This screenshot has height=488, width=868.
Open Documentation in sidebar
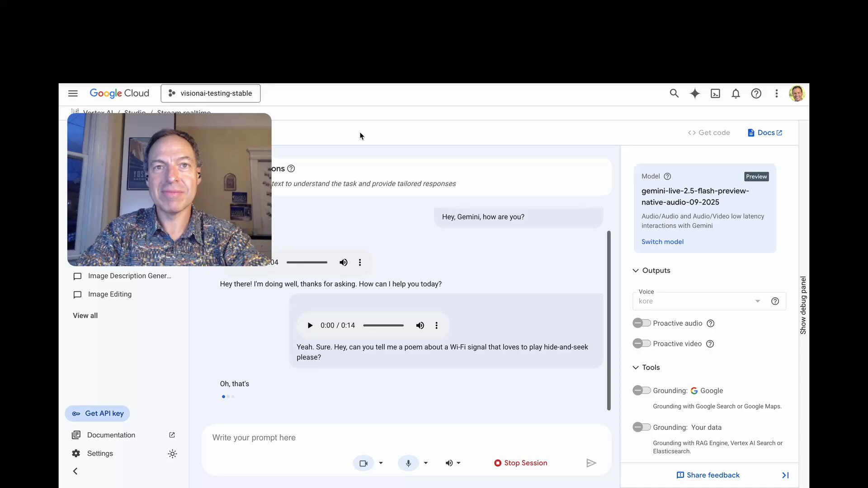pos(111,435)
